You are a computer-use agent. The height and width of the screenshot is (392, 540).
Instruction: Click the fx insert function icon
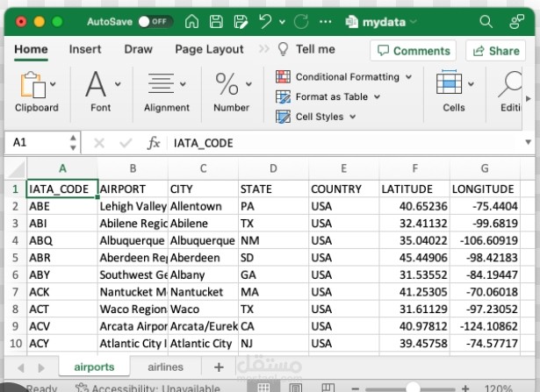point(154,143)
